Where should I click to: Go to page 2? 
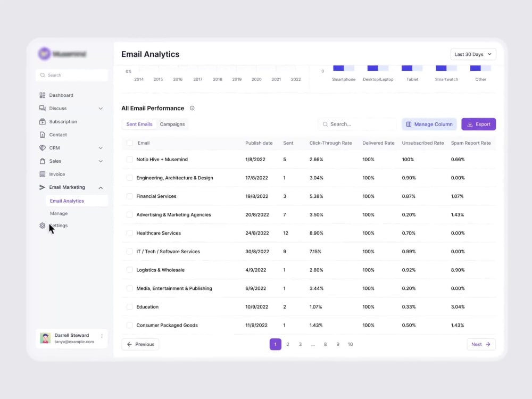pos(288,344)
